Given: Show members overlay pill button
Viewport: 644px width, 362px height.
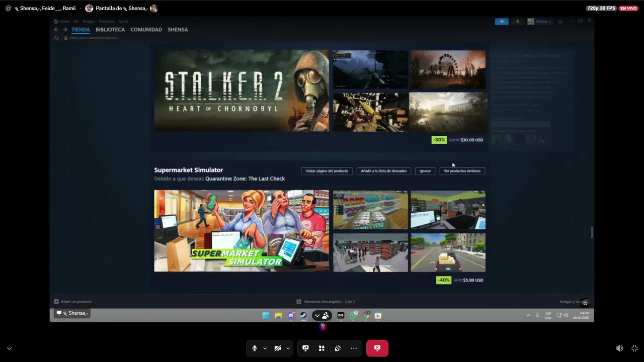Looking at the screenshot, I should (321, 316).
